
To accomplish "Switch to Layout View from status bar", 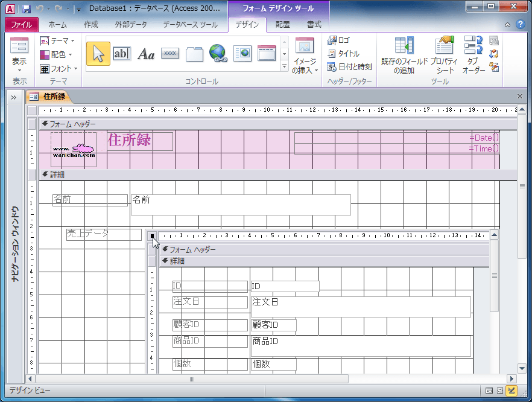I will point(500,391).
